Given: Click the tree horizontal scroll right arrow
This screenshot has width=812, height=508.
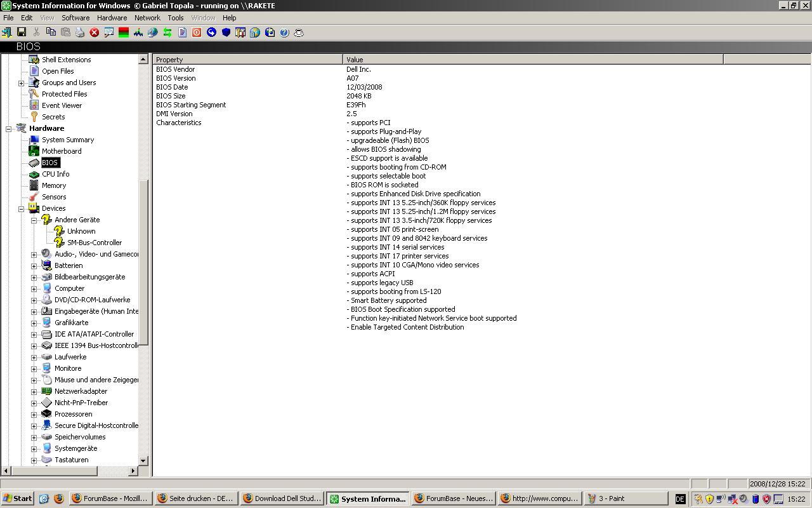Looking at the screenshot, I should [x=133, y=471].
